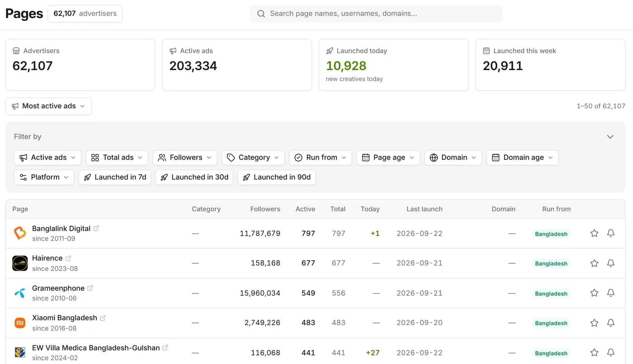This screenshot has height=364, width=633.
Task: Click the Followers column header
Action: point(265,209)
